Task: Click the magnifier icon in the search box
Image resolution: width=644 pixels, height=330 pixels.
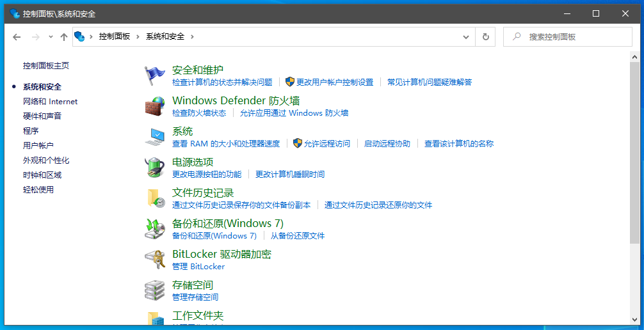Action: pos(516,36)
